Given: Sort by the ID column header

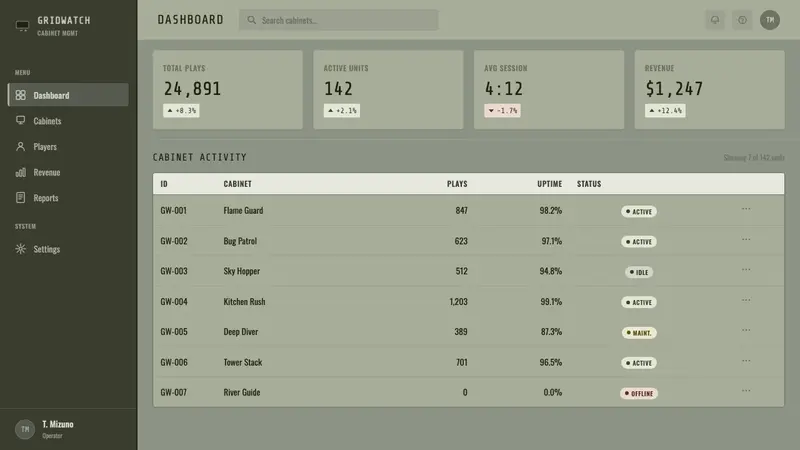Looking at the screenshot, I should click(x=164, y=184).
